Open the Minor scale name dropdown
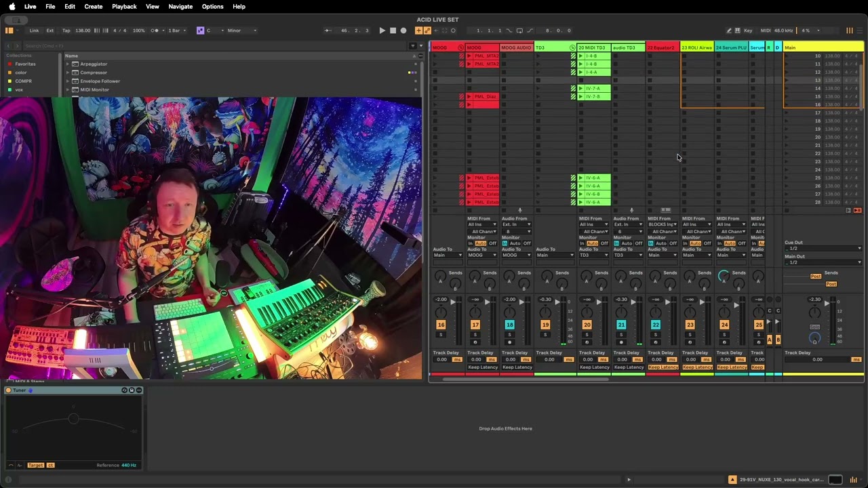 coord(242,30)
